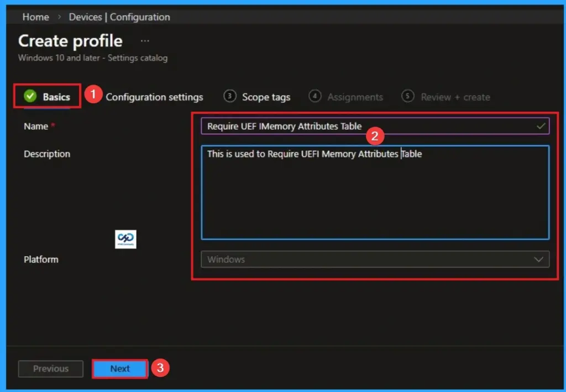This screenshot has height=392, width=566.
Task: Switch to the Configuration settings tab
Action: (155, 97)
